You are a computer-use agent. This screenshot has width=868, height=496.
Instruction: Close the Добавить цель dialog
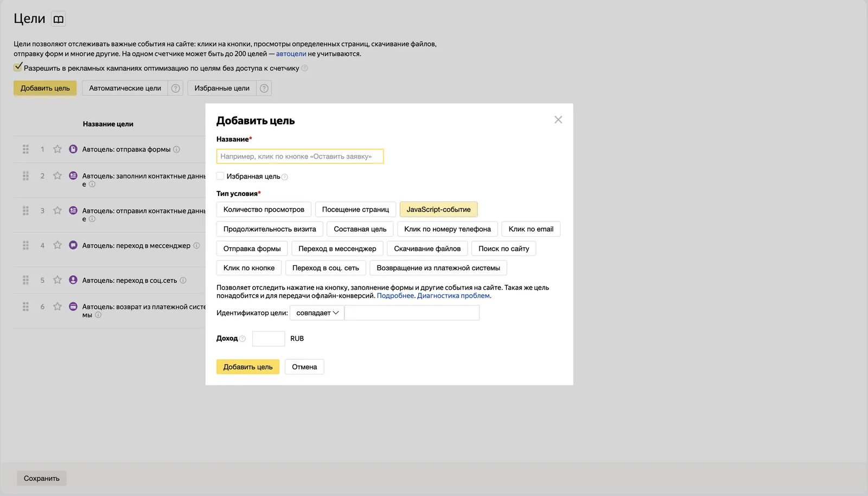point(558,119)
